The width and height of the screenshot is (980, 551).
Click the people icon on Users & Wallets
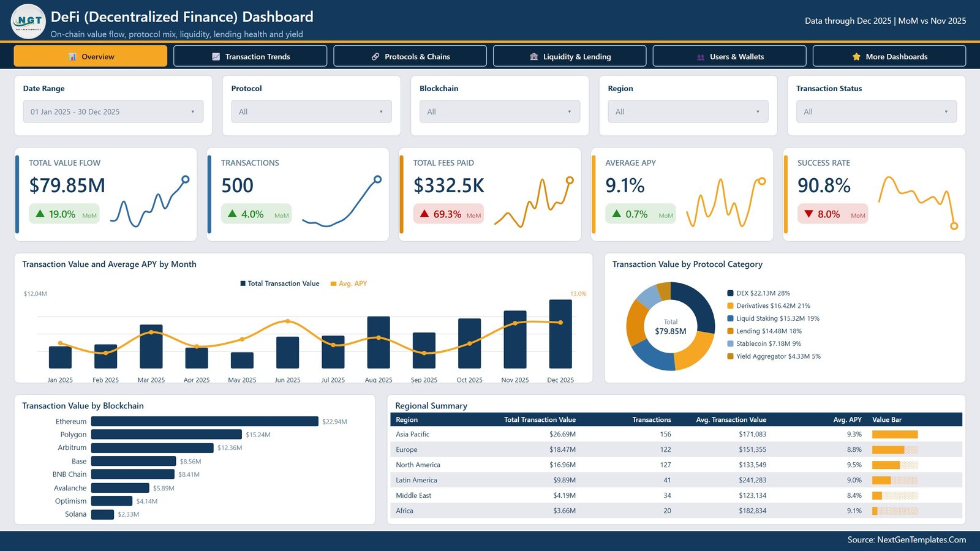701,57
